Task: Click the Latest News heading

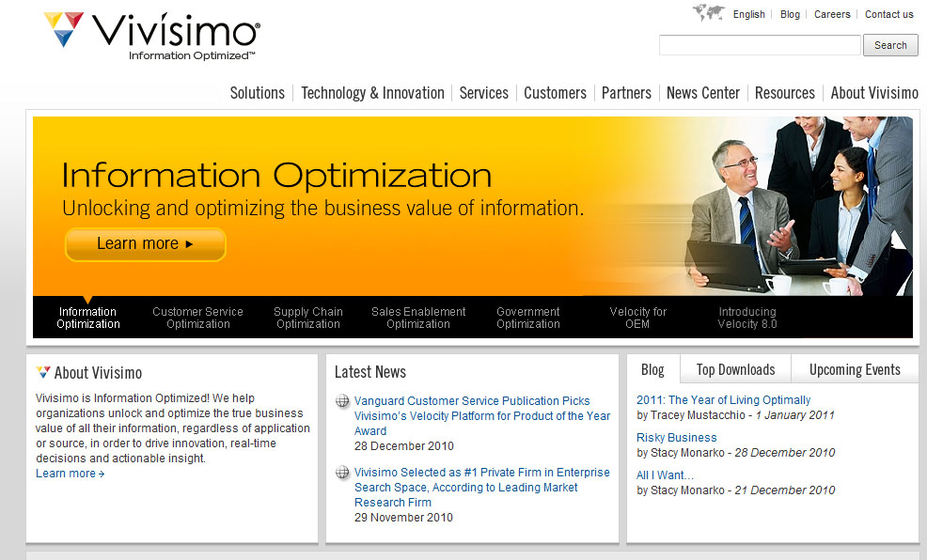Action: [x=370, y=371]
